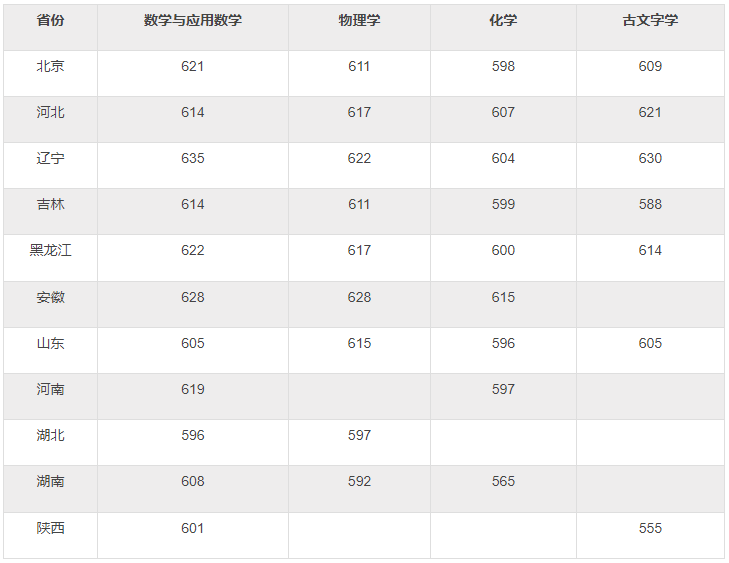Image resolution: width=729 pixels, height=563 pixels.
Task: Click score 555 in 陕西 row
Action: (650, 528)
